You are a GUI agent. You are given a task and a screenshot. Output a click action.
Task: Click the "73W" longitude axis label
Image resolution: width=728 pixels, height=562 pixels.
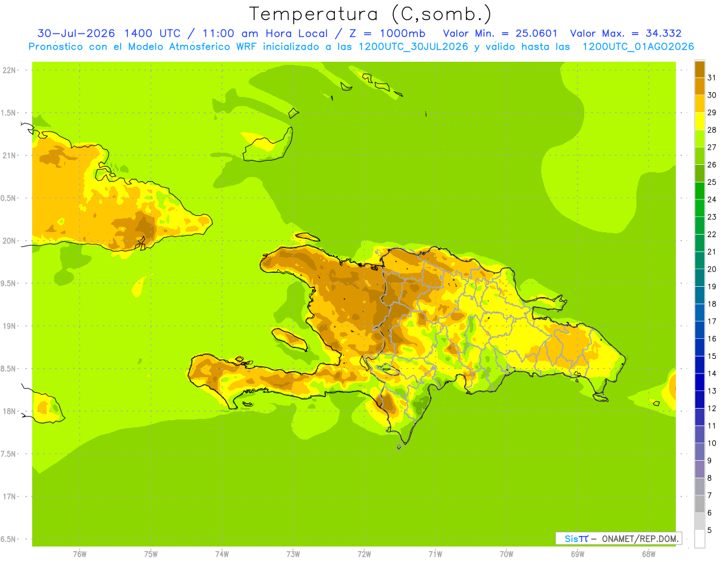[293, 554]
